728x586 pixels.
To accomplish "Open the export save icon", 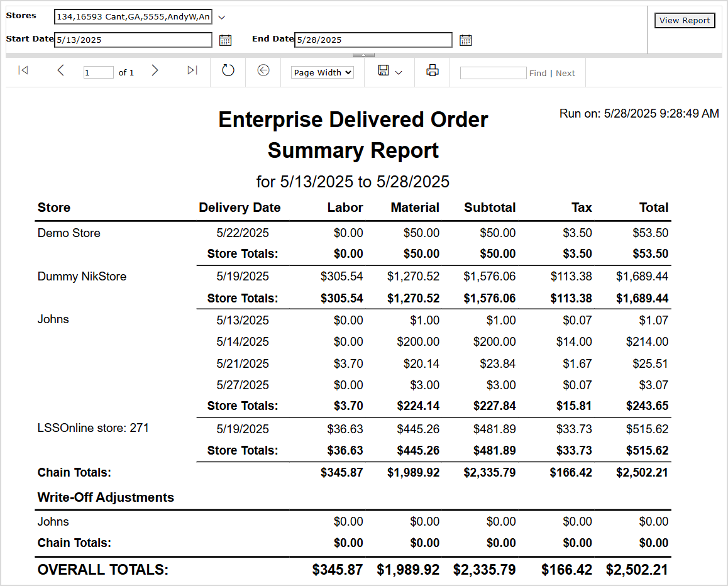I will click(383, 71).
